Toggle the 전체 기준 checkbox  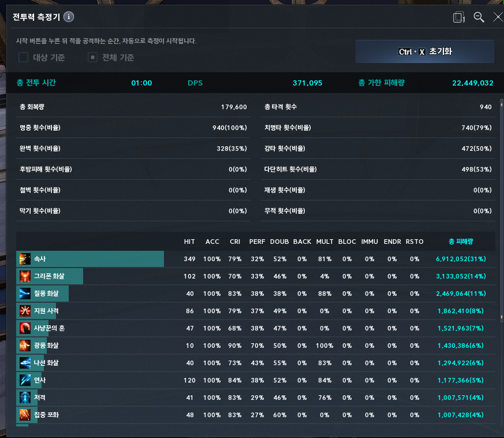pyautogui.click(x=92, y=57)
